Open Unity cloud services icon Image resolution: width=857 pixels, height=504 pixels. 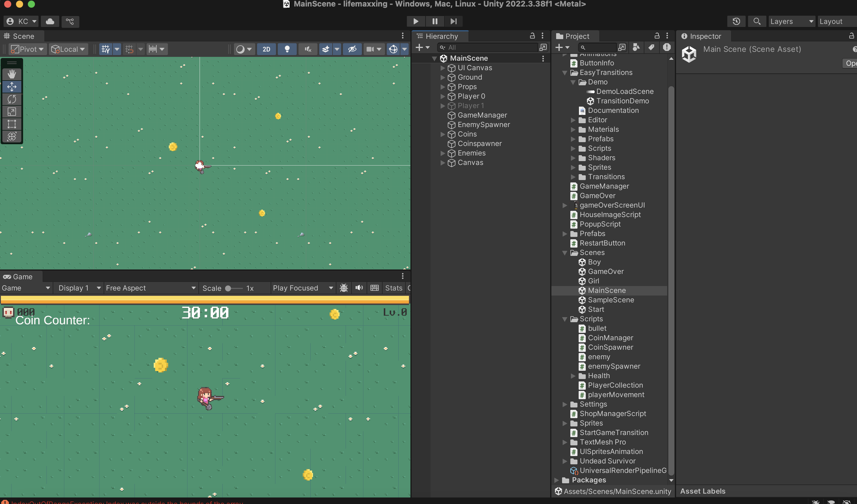pos(50,21)
